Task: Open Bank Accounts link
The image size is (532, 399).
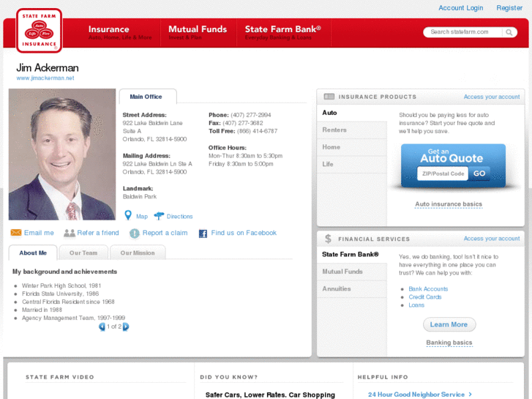Action: 428,289
